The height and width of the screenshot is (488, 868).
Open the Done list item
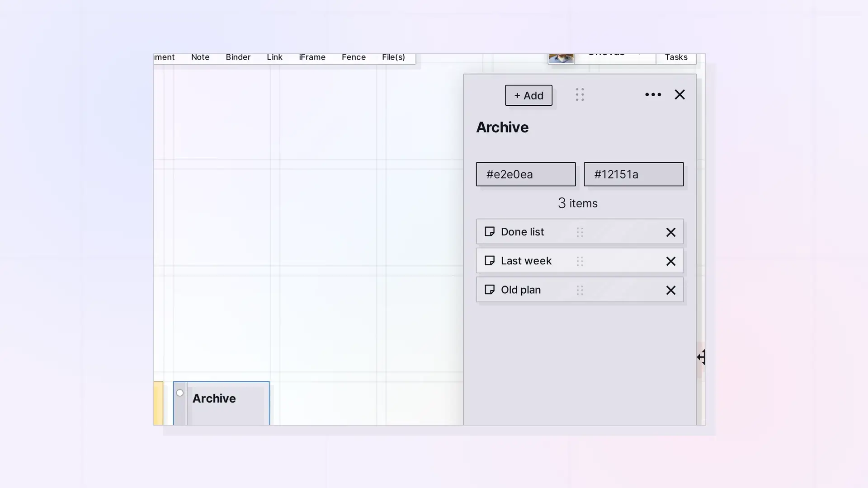(x=580, y=232)
